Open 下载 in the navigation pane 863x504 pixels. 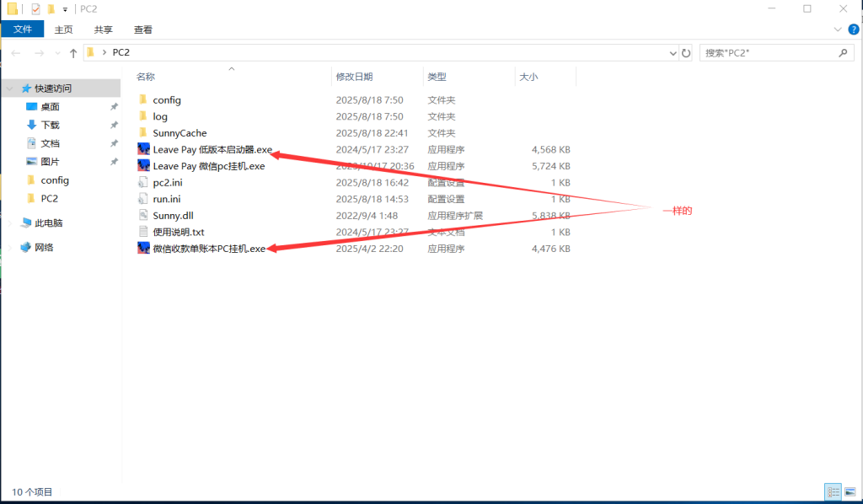[50, 125]
